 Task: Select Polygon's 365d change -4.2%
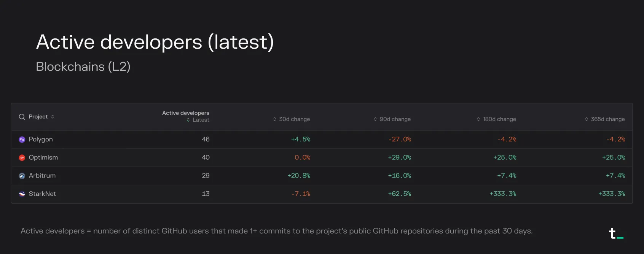(x=616, y=139)
